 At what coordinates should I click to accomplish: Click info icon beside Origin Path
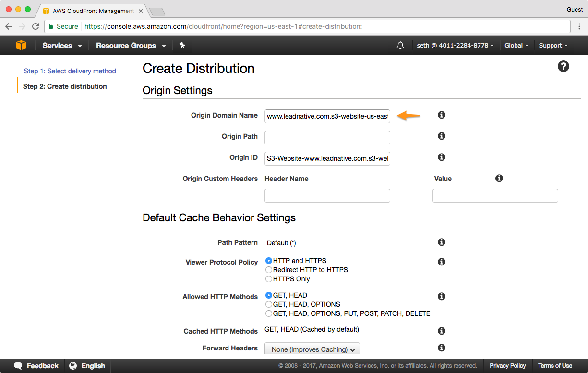[x=442, y=136]
